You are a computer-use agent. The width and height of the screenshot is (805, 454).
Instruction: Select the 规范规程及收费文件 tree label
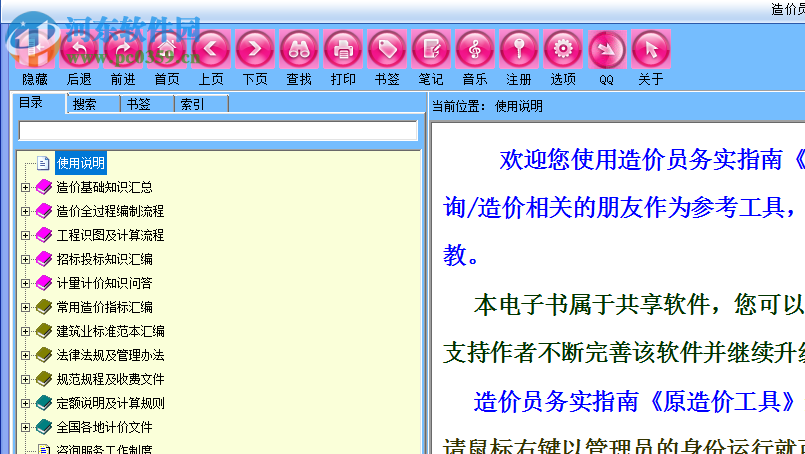[110, 379]
